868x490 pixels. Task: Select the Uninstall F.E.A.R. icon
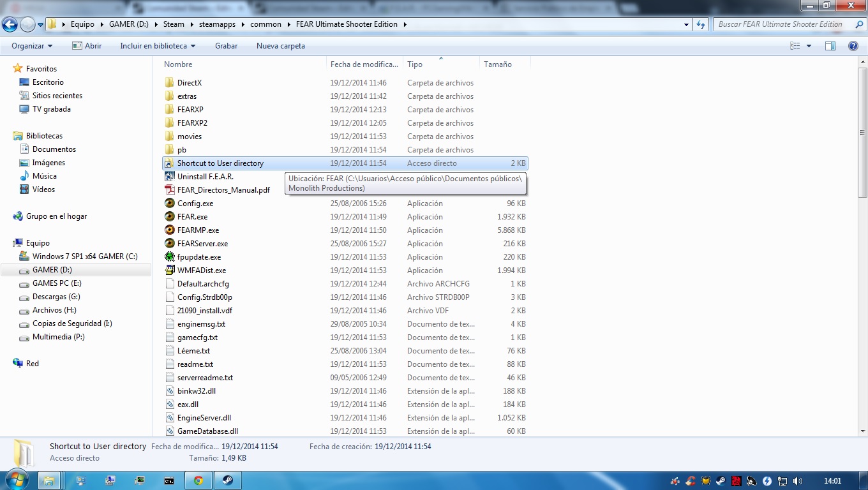coord(169,177)
